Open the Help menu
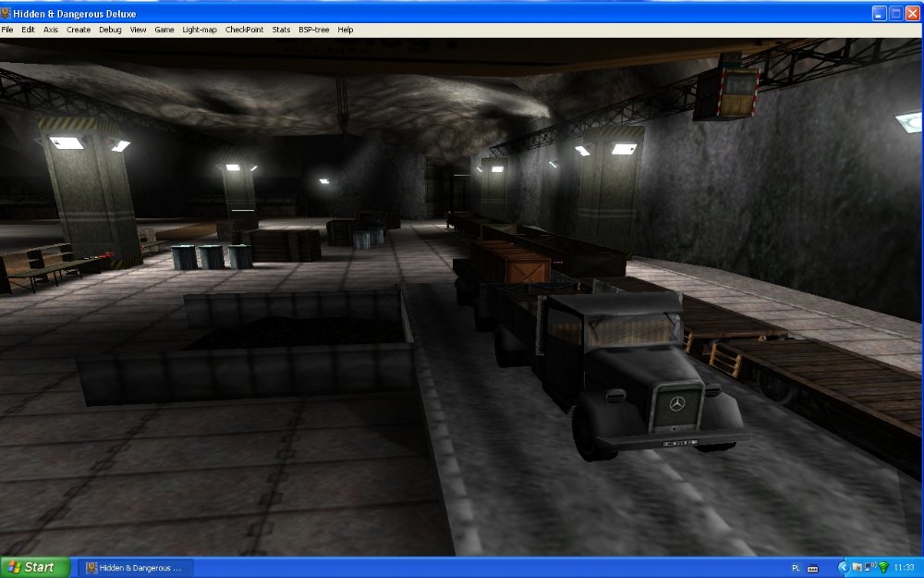Viewport: 924px width, 578px height. point(346,30)
